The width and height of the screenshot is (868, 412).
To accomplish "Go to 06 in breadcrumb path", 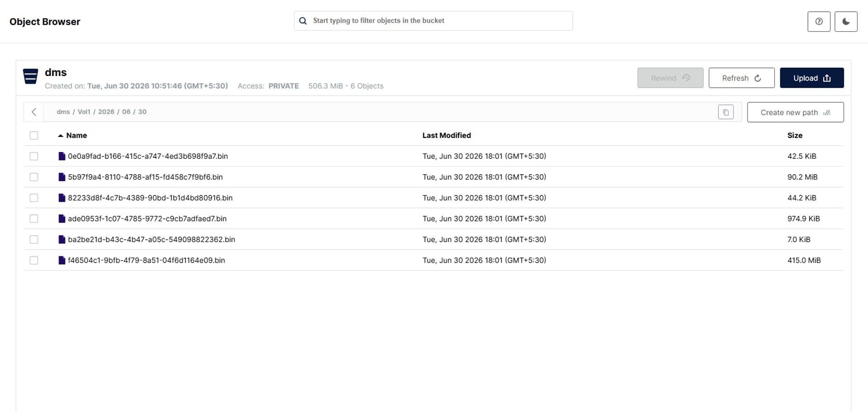I will [126, 112].
